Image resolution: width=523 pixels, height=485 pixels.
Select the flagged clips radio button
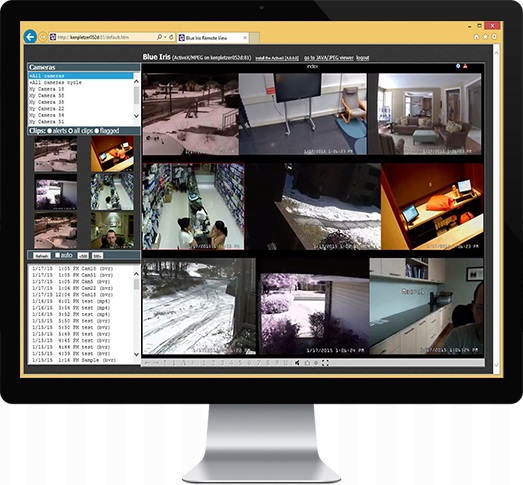click(x=97, y=131)
